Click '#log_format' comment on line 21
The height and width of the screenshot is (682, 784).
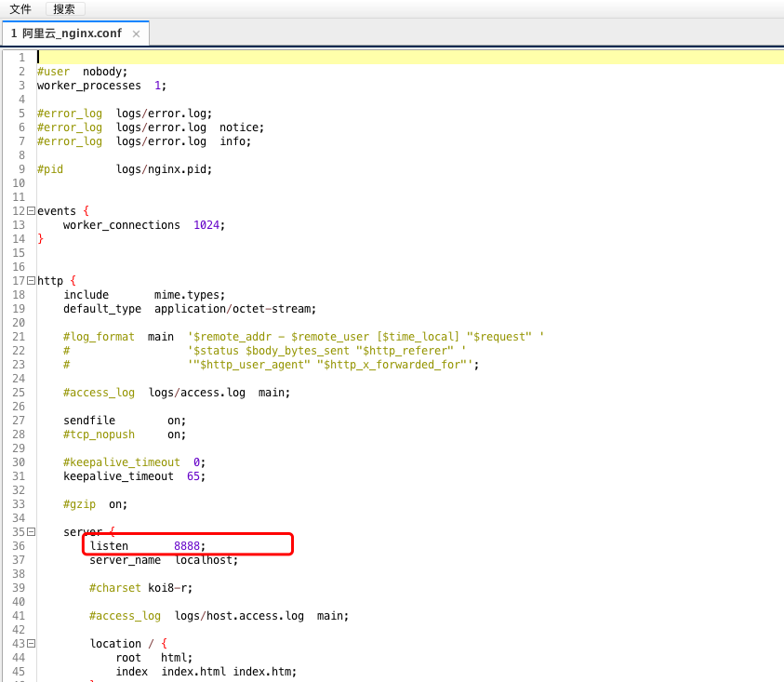[x=99, y=337]
